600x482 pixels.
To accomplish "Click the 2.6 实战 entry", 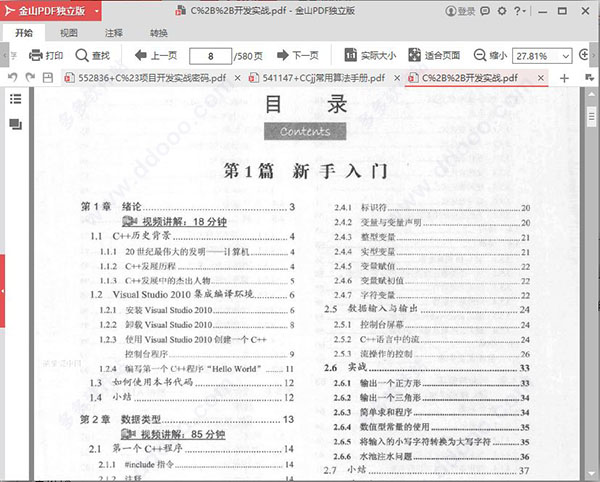I will [427, 368].
